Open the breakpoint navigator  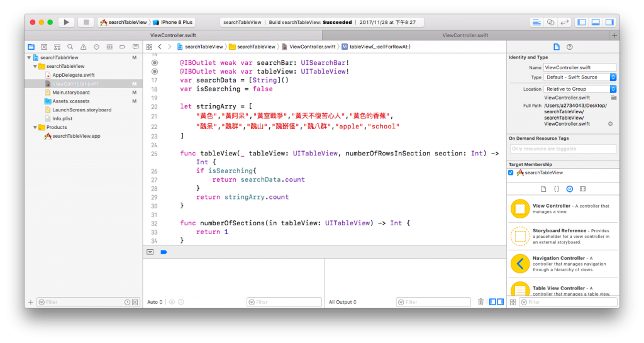123,47
